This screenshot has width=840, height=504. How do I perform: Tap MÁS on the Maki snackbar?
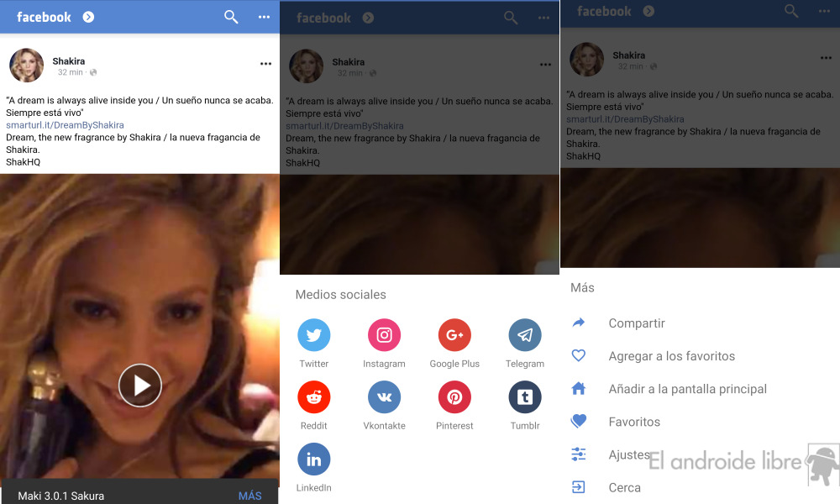250,496
